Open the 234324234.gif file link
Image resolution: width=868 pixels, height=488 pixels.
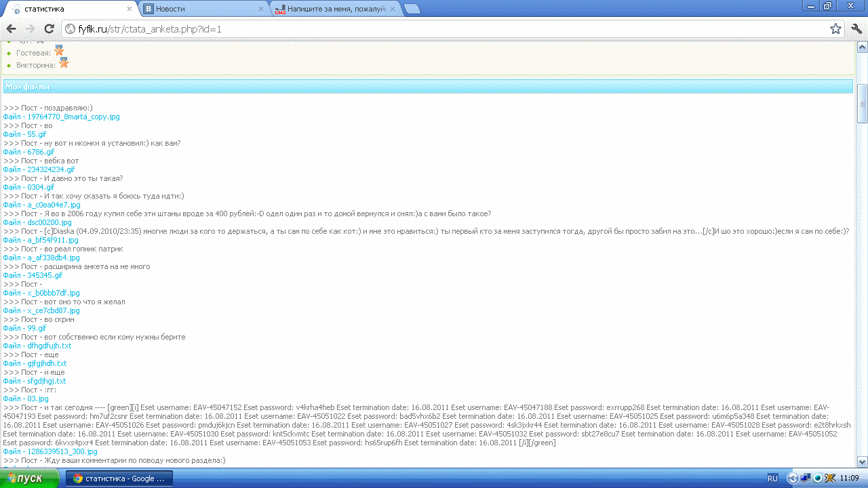(x=39, y=169)
